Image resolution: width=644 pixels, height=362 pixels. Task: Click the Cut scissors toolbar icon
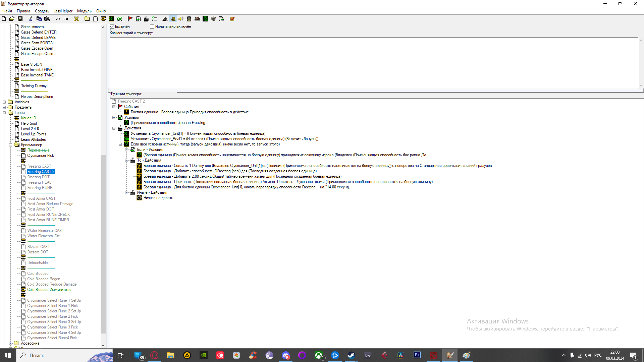pyautogui.click(x=31, y=19)
